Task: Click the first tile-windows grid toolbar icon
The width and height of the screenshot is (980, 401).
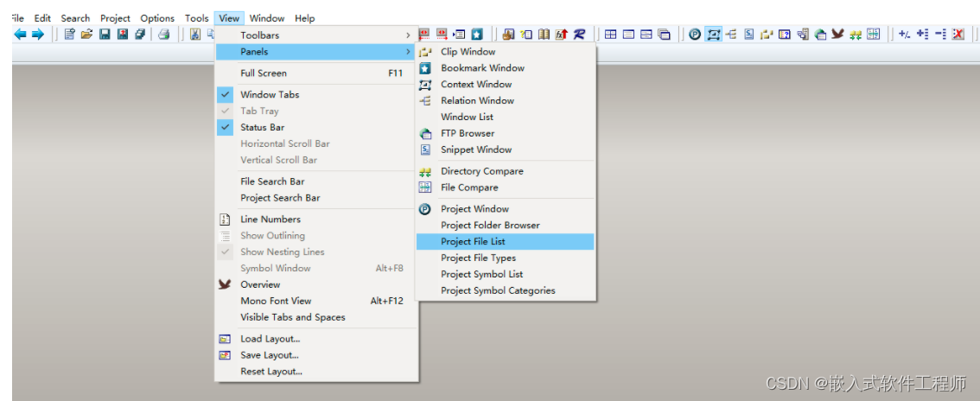Action: [x=610, y=35]
